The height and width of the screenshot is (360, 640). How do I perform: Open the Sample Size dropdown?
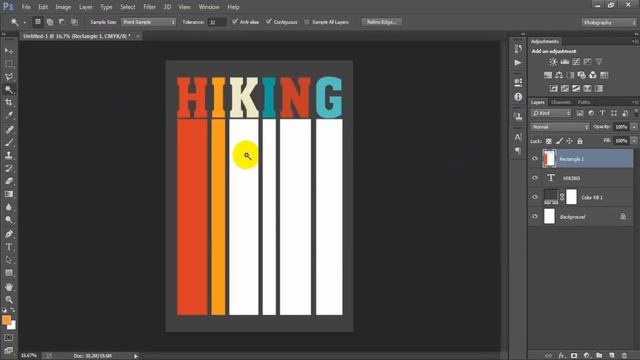tap(149, 22)
